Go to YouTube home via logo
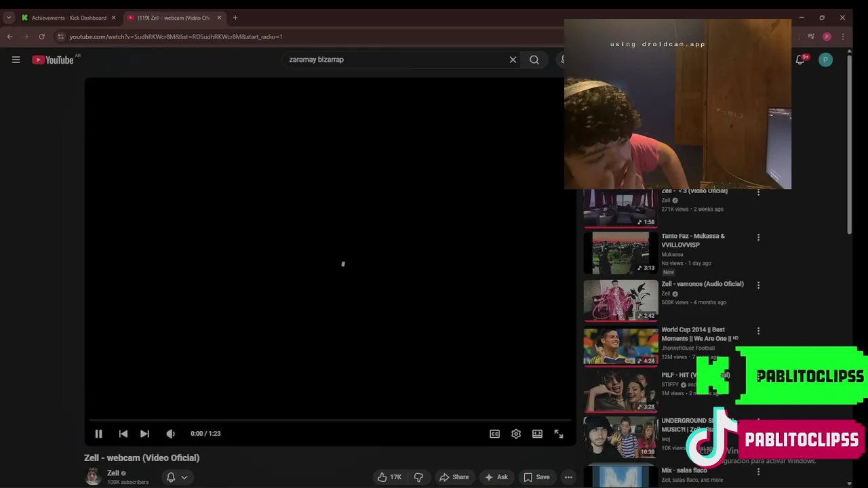The image size is (868, 488). (52, 60)
